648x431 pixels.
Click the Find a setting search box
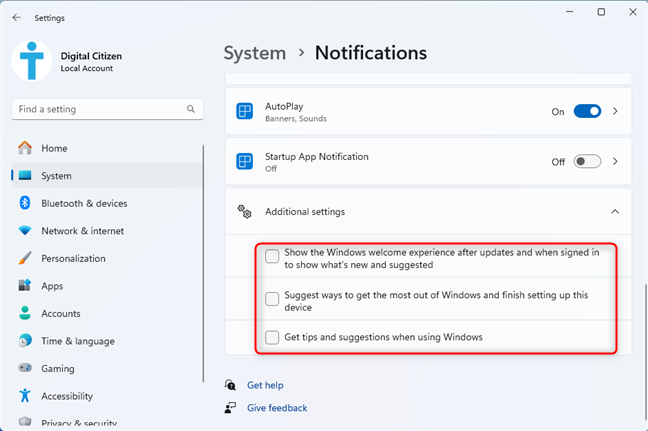tap(107, 109)
